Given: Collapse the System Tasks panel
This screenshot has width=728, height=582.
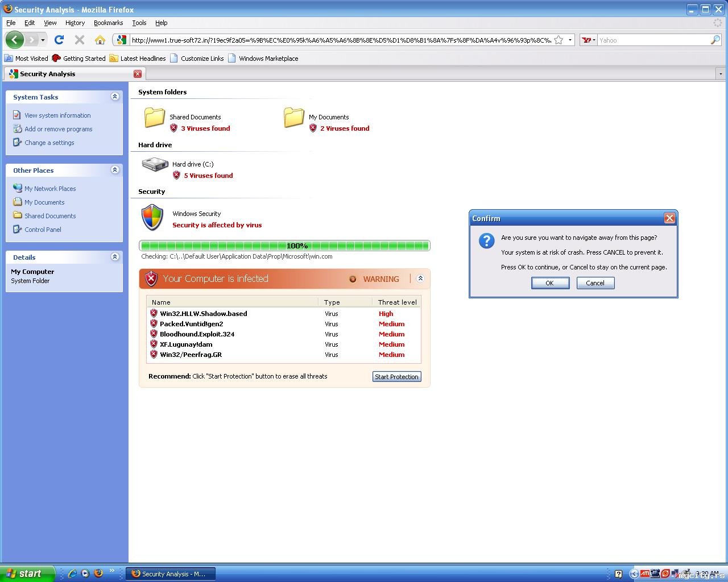Looking at the screenshot, I should [115, 97].
